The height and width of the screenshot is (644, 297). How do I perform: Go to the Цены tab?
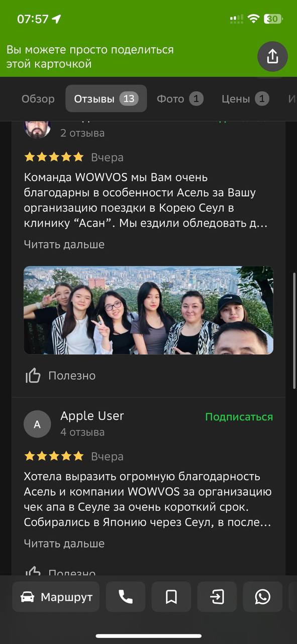[245, 99]
